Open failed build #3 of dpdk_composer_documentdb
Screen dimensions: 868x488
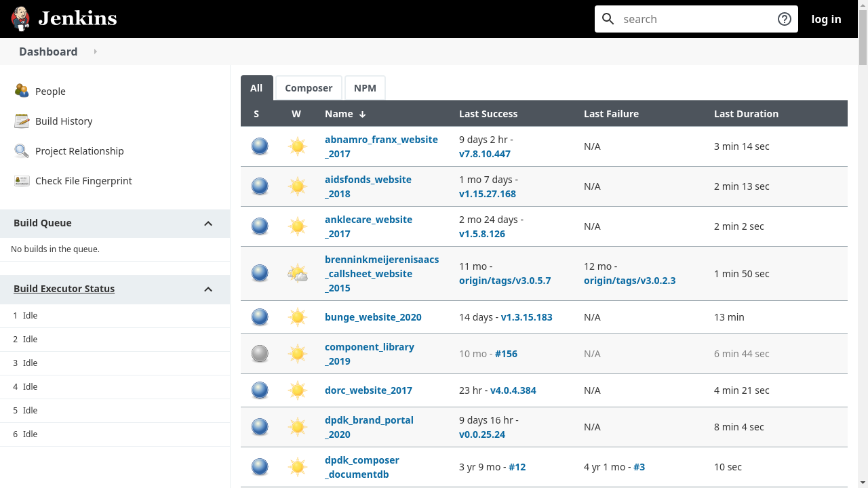click(639, 467)
